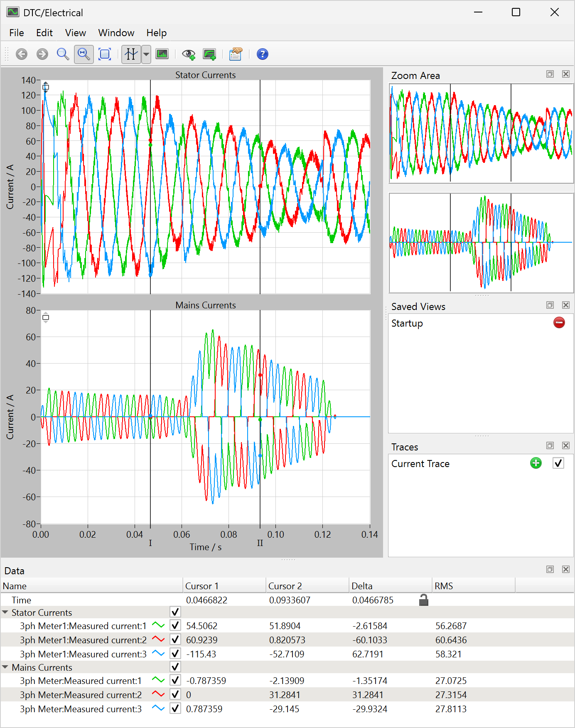This screenshot has width=575, height=728.
Task: Click the save view eye icon
Action: coord(189,54)
